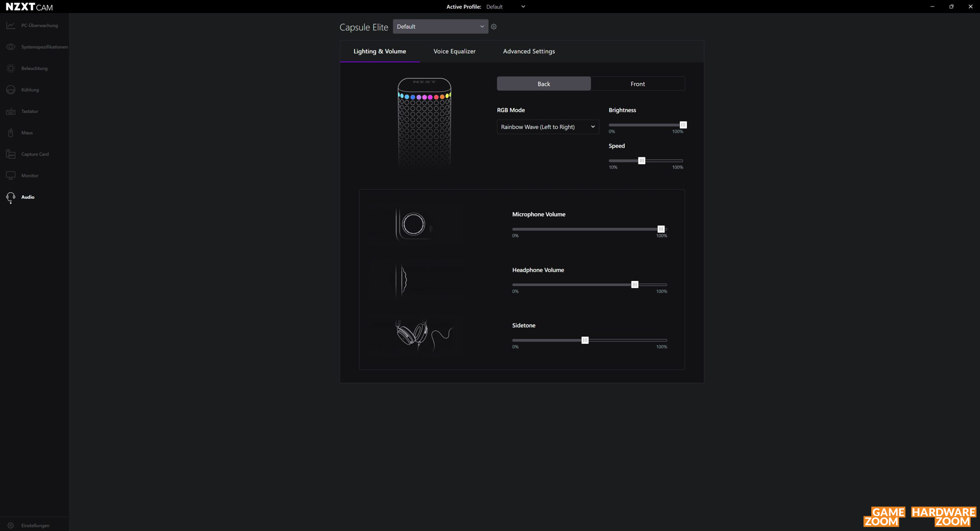Open the Voice Equalizer tab
The image size is (980, 531).
click(454, 51)
